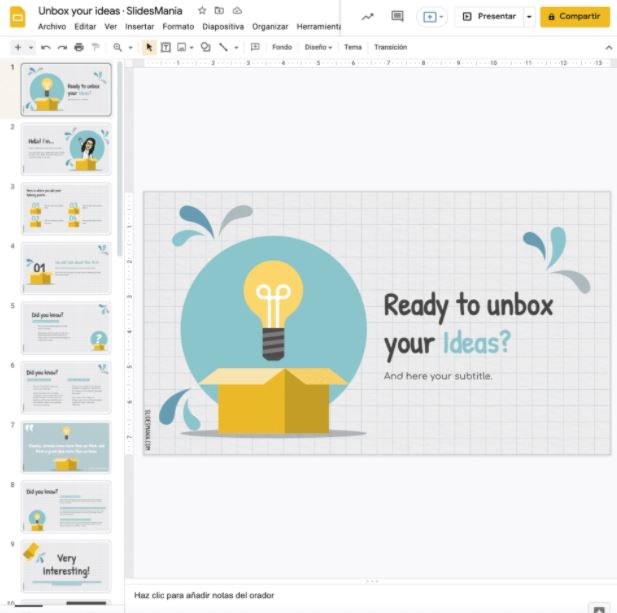Open the Archivo menu

52,27
